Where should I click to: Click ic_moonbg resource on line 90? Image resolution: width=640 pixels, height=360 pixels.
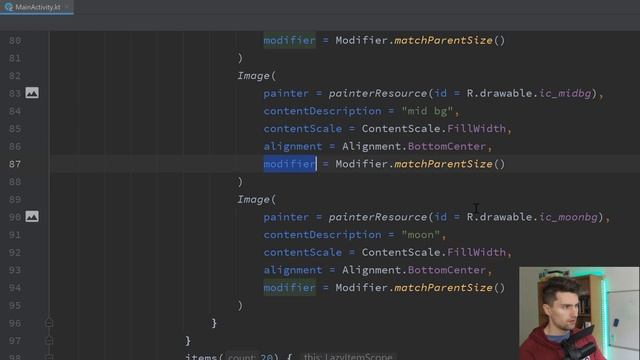coord(568,217)
